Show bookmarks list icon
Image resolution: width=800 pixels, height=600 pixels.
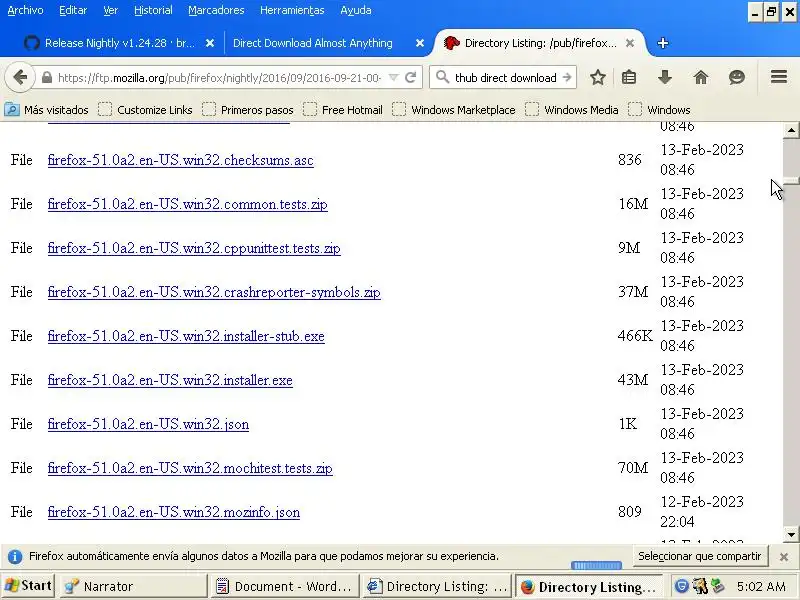pos(629,78)
